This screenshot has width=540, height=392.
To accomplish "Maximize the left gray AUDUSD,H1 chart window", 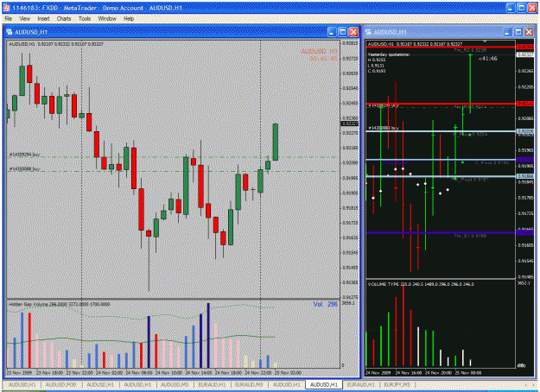I will point(343,32).
